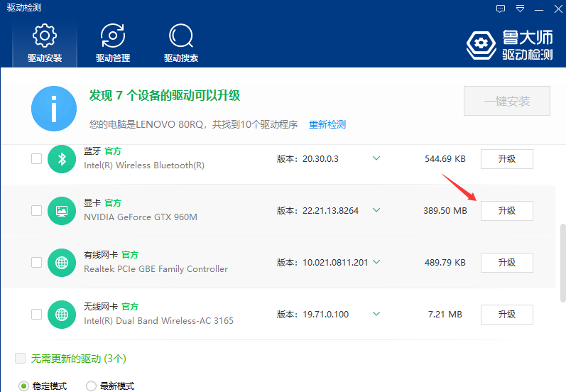Select the 最新模式 radio button
This screenshot has width=566, height=392.
point(92,386)
